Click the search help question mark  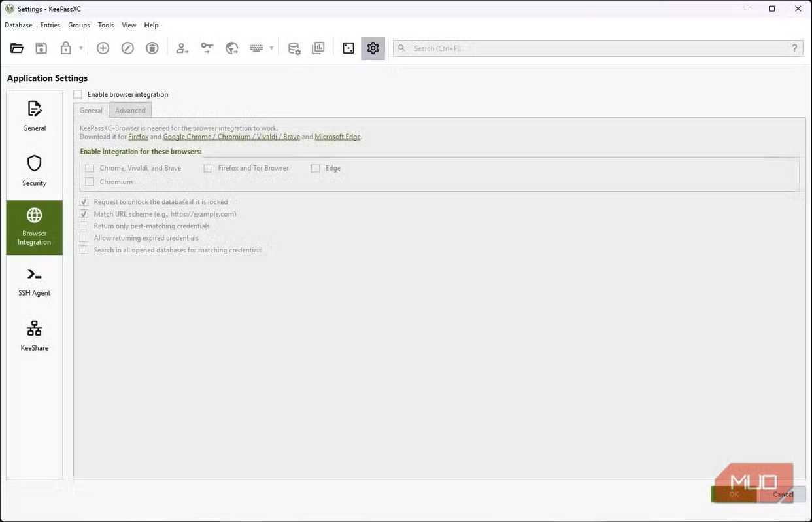795,48
